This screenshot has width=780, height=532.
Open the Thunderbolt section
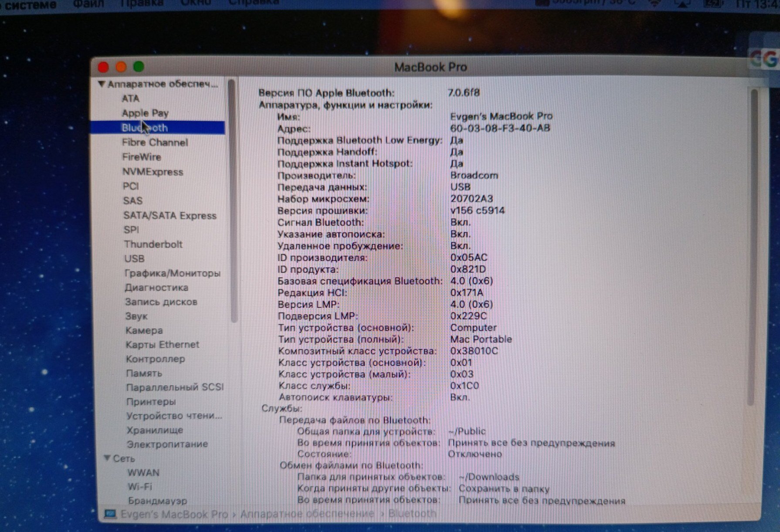click(x=153, y=244)
